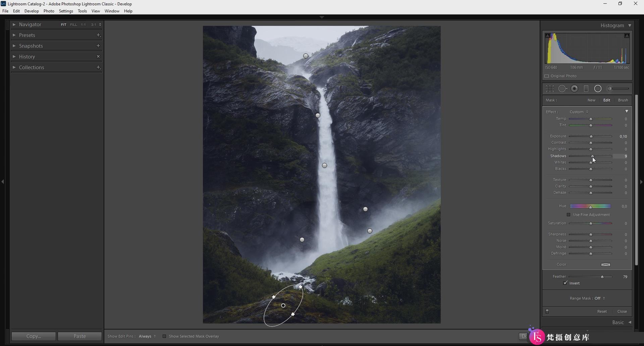
Task: Reset the radial filter settings
Action: tap(602, 311)
